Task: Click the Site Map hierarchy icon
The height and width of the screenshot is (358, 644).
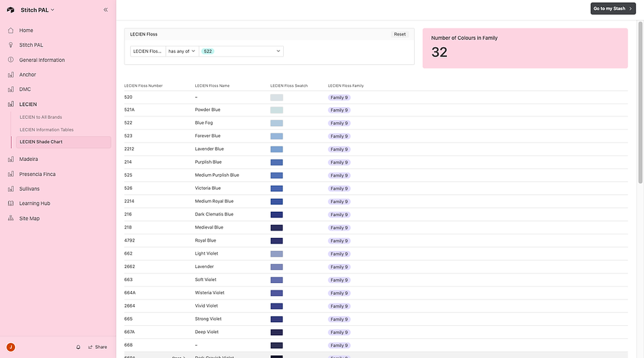Action: [11, 218]
